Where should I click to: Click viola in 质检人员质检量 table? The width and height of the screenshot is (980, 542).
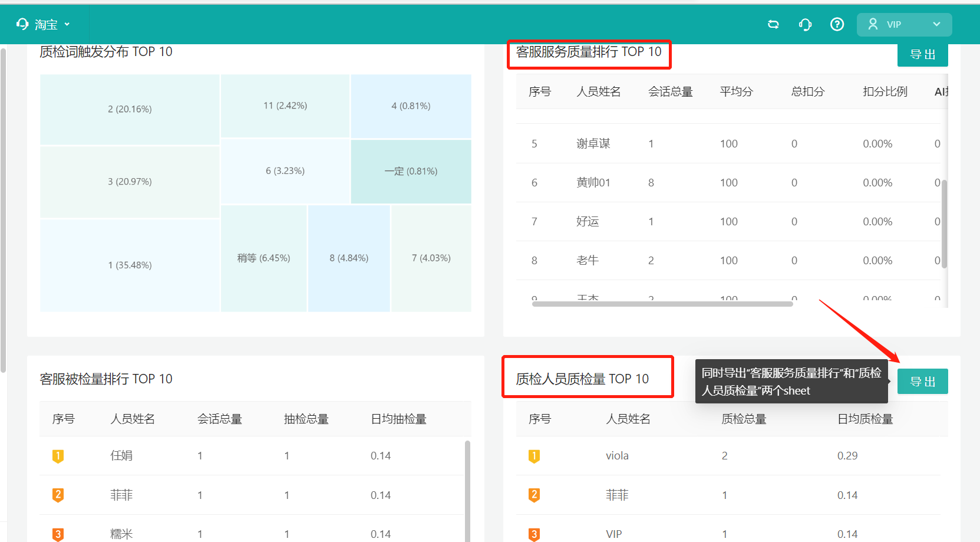click(617, 455)
